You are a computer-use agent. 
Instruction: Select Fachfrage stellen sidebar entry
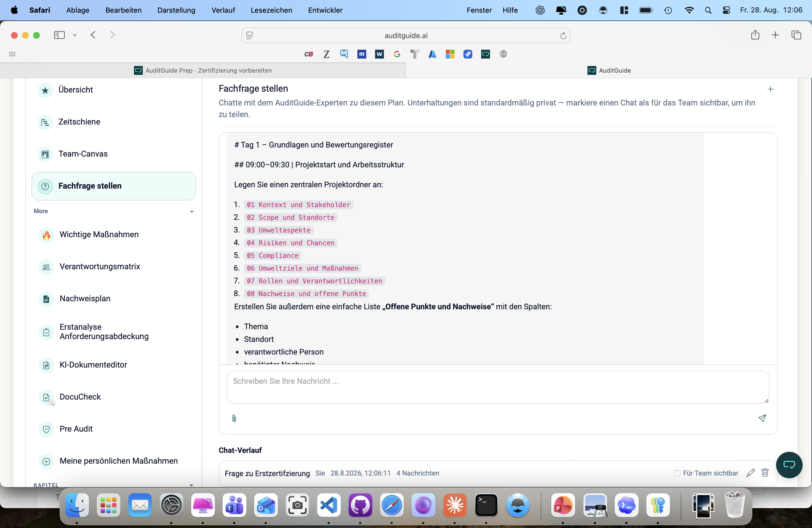click(114, 186)
